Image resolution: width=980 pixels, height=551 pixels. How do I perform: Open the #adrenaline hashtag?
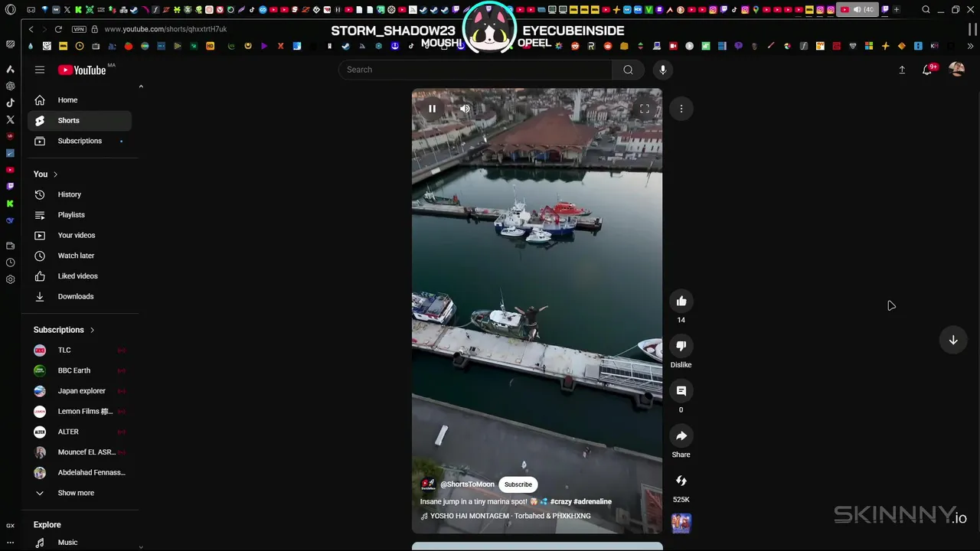click(x=593, y=502)
